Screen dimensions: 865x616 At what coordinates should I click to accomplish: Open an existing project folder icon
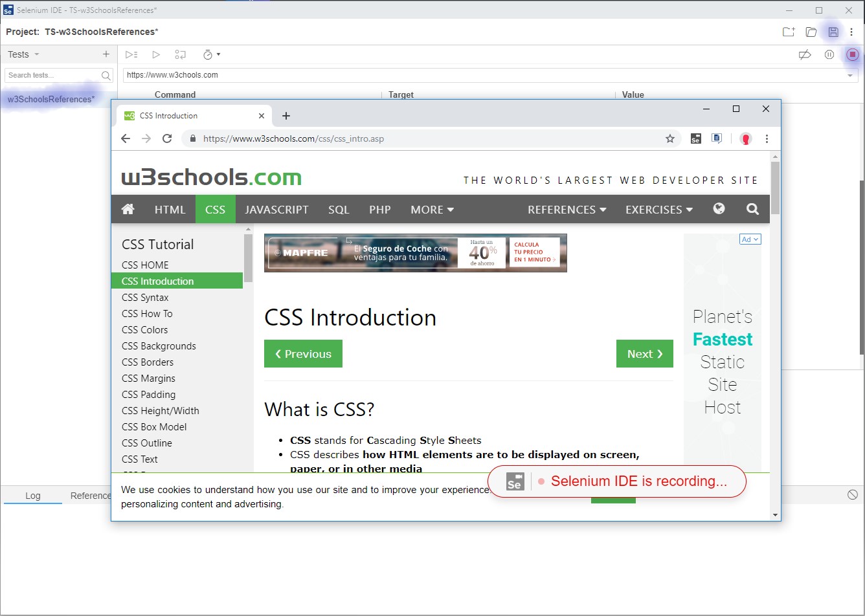(811, 32)
